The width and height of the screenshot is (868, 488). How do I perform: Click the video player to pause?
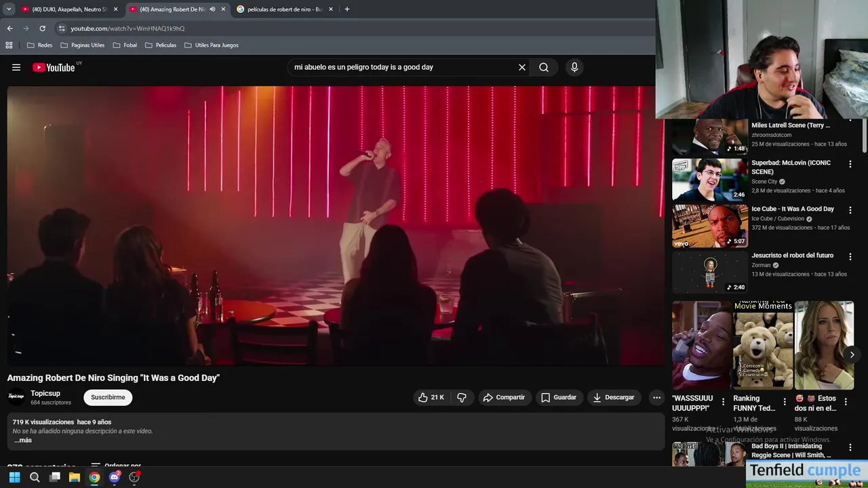pyautogui.click(x=337, y=225)
